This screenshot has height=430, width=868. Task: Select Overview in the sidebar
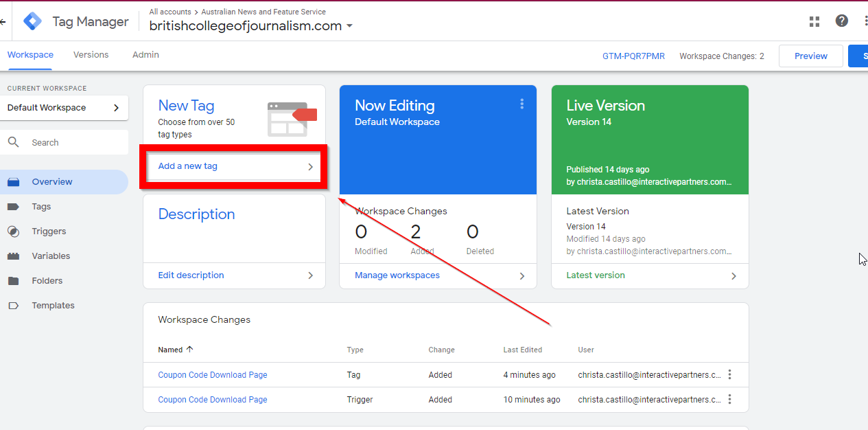pyautogui.click(x=52, y=181)
